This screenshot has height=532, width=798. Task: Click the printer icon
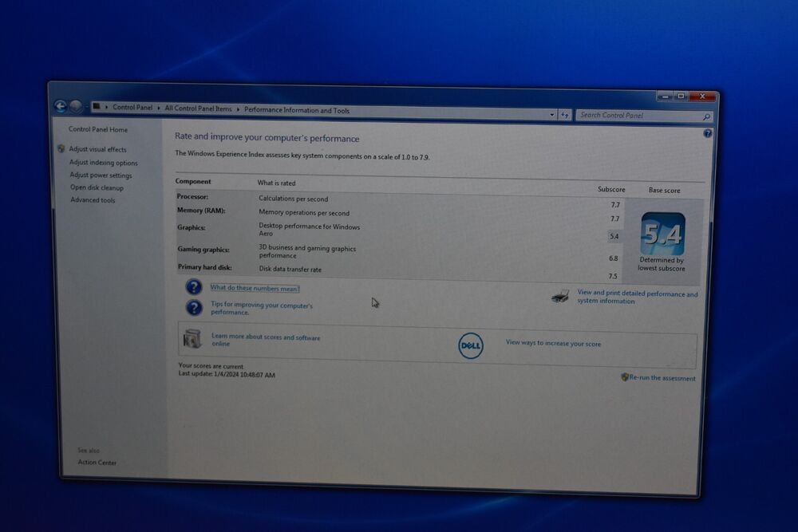560,296
